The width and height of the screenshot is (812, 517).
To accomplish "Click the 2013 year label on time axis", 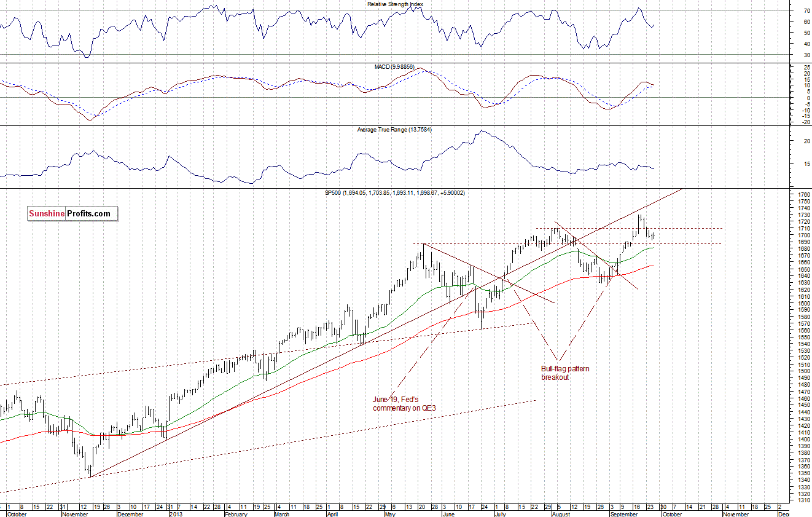I will coord(176,513).
